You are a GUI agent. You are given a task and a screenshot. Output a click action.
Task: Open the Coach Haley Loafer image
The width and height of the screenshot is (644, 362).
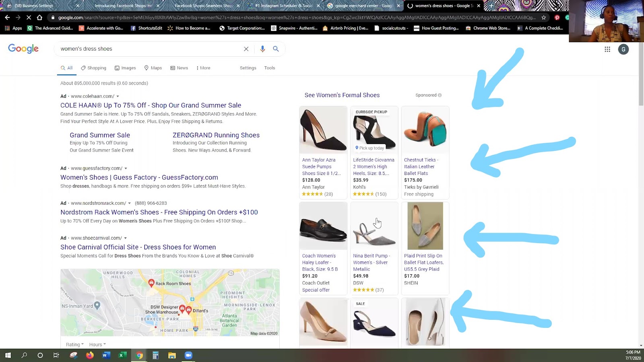tap(323, 226)
